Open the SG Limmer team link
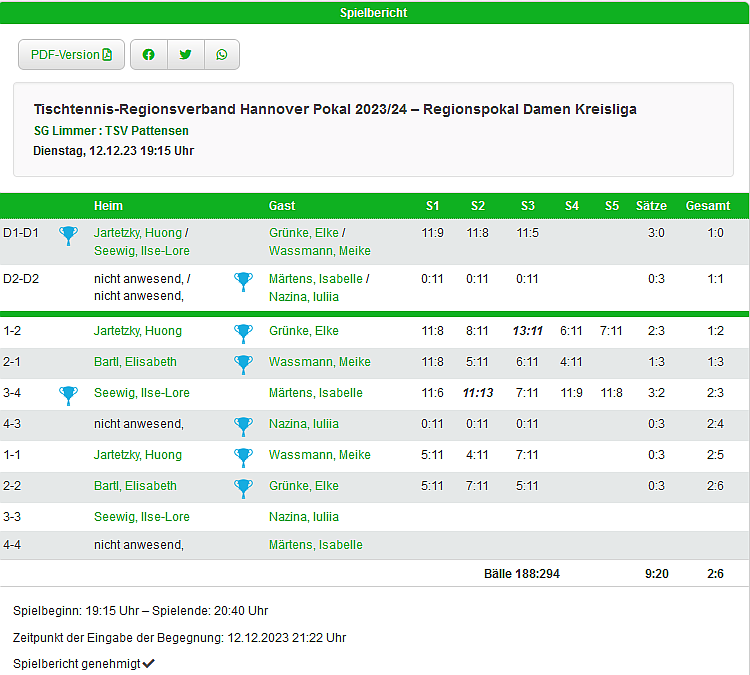The width and height of the screenshot is (750, 675). pos(65,131)
